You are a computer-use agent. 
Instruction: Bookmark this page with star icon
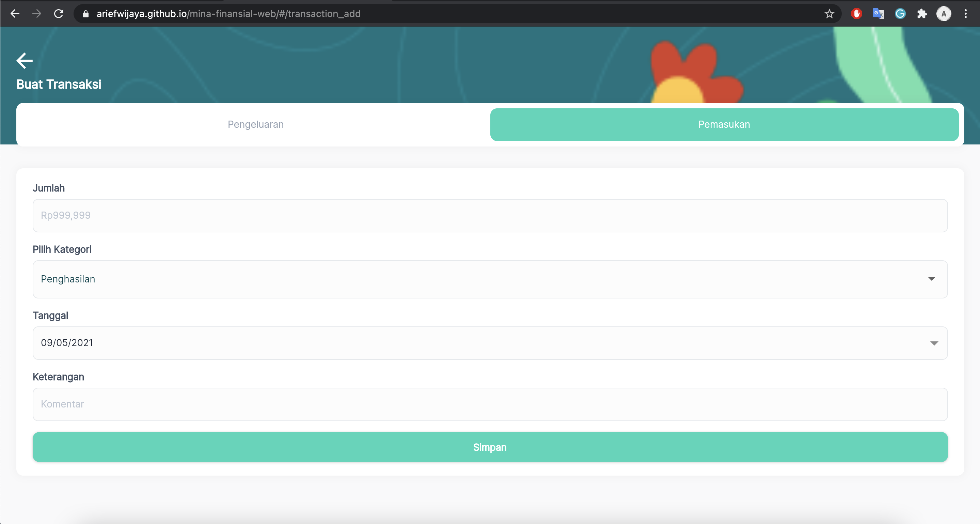click(829, 14)
